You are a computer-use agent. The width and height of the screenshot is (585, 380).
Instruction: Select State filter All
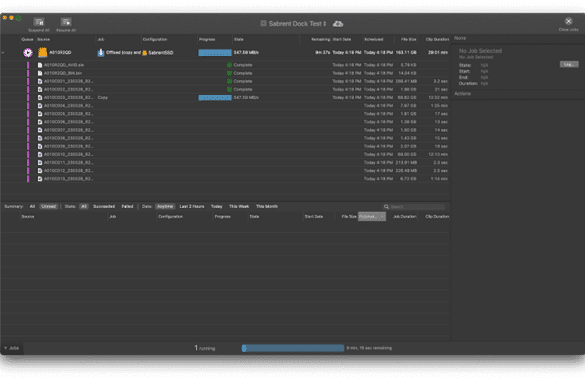click(x=84, y=206)
